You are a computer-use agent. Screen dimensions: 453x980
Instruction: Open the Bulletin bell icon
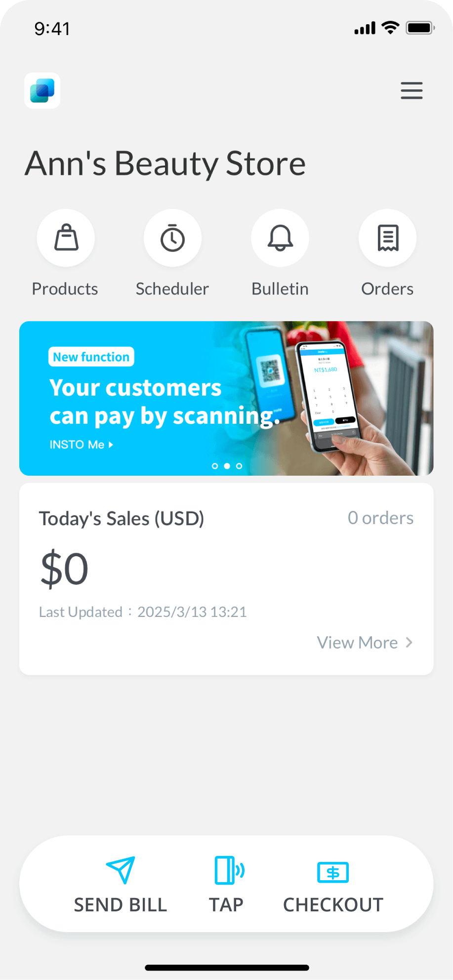(280, 238)
